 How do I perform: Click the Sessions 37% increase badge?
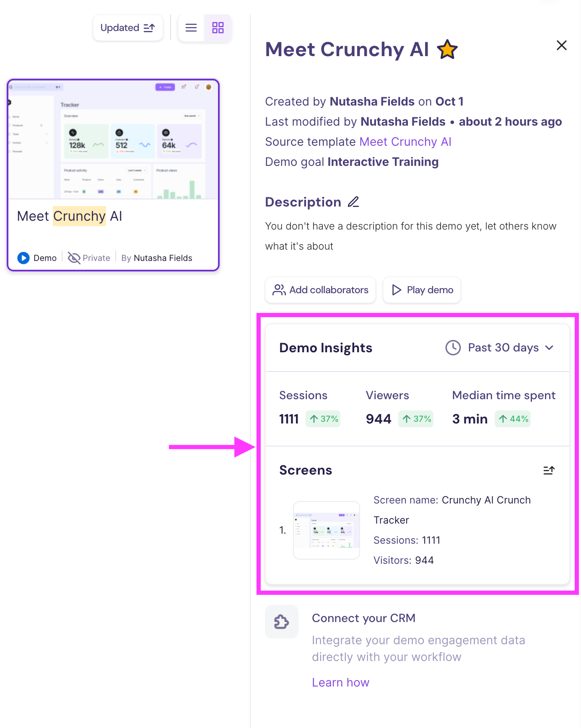323,419
